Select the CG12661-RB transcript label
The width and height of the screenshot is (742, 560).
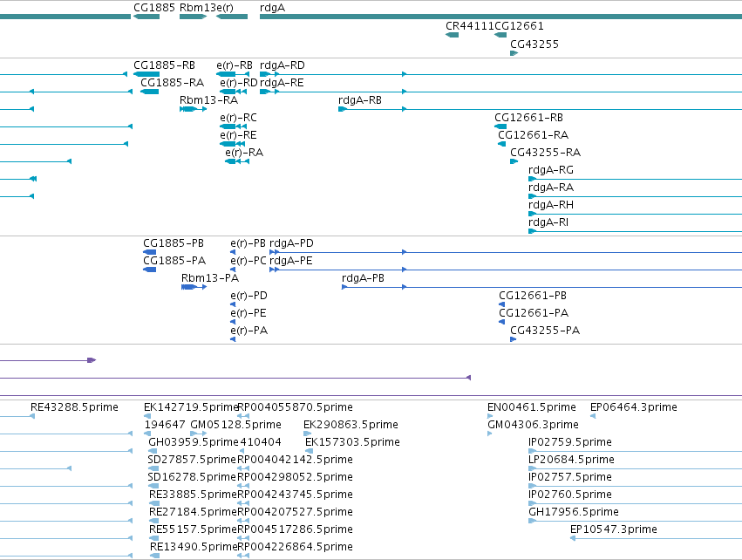point(528,118)
